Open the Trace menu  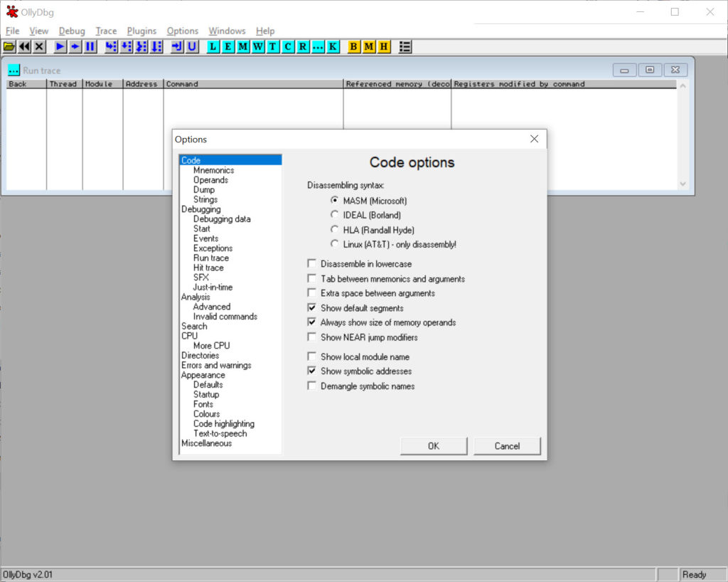106,31
